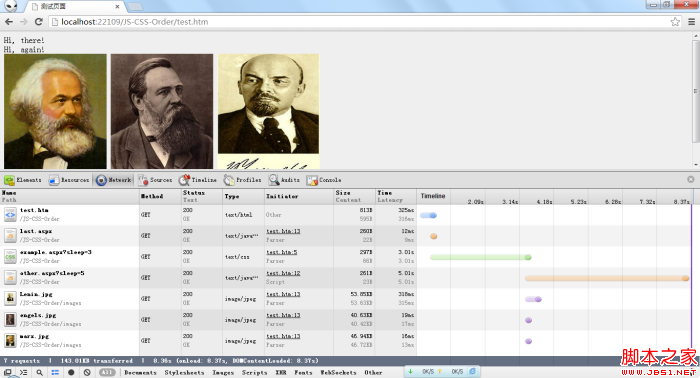Switch to the Sources panel
This screenshot has height=378, width=700.
(x=155, y=180)
